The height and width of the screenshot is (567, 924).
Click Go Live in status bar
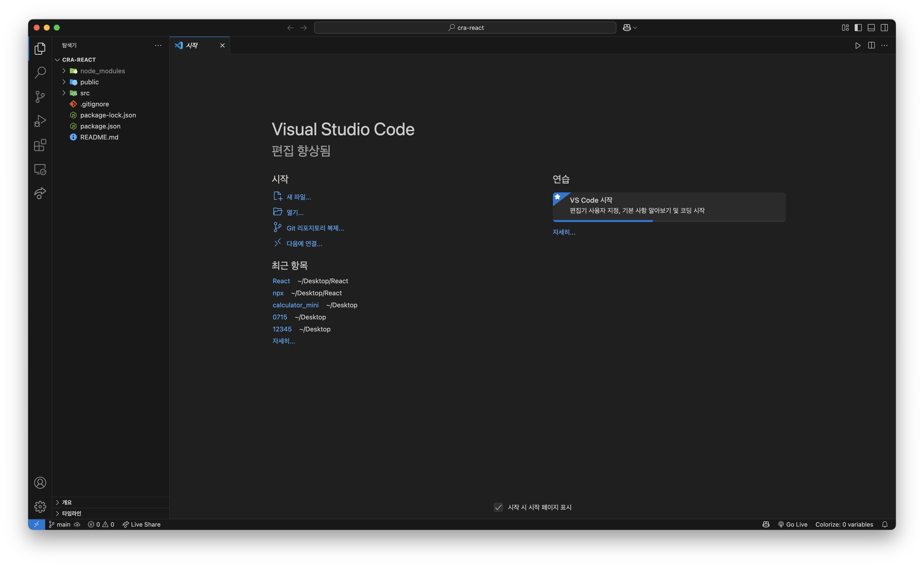[x=793, y=524]
